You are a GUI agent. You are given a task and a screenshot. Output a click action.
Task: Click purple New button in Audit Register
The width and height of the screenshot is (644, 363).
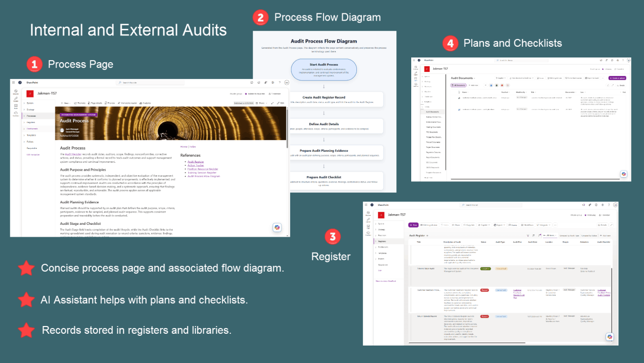[413, 225]
